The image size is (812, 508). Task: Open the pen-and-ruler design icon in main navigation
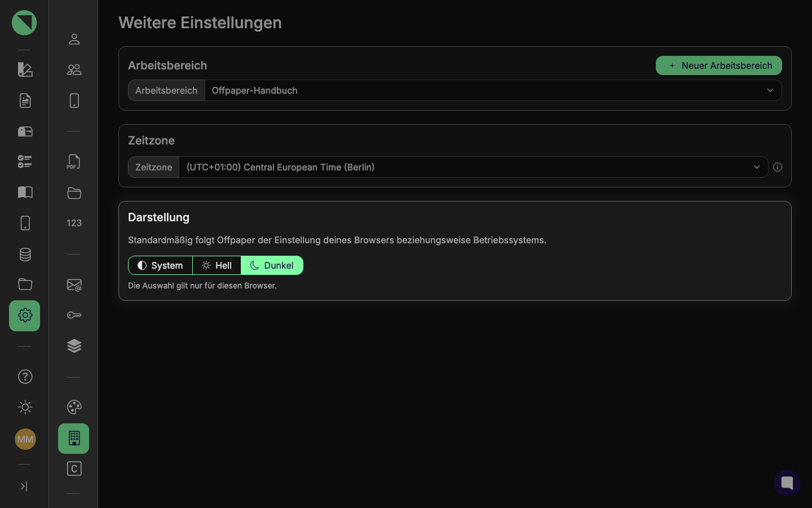click(25, 69)
